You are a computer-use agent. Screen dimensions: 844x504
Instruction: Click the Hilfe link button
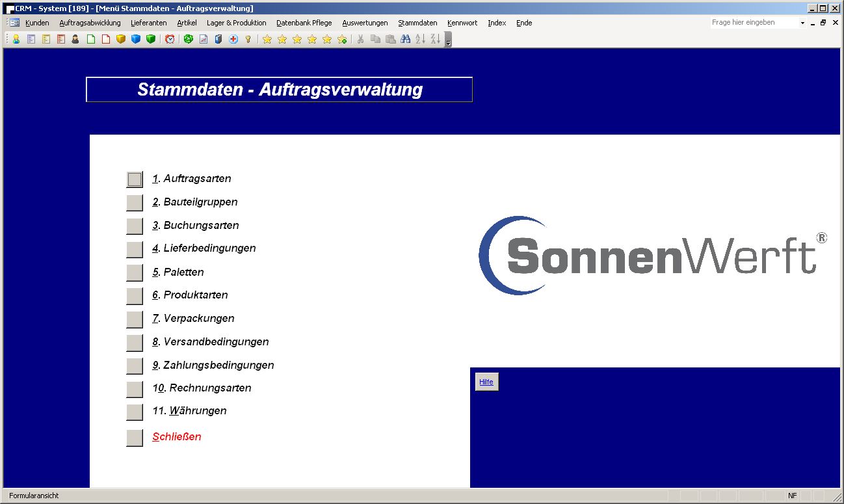(x=486, y=382)
